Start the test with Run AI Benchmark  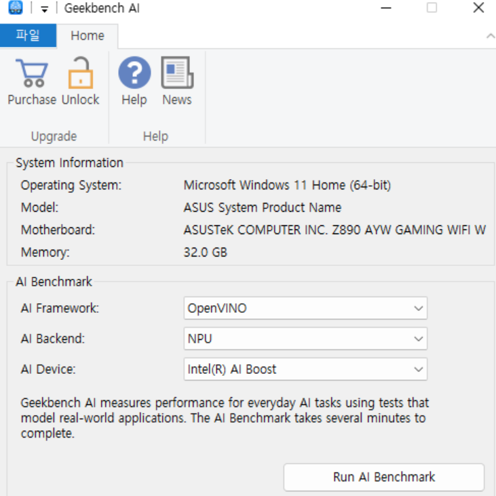click(x=384, y=477)
